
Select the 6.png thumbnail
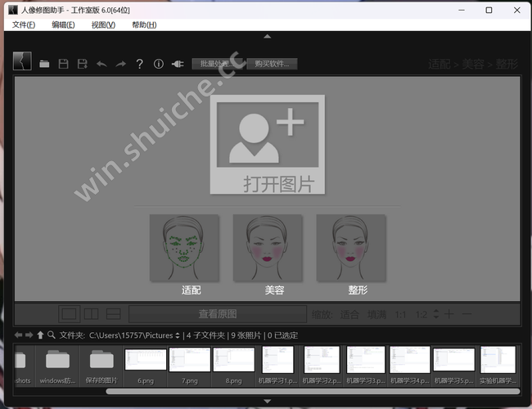(x=146, y=364)
